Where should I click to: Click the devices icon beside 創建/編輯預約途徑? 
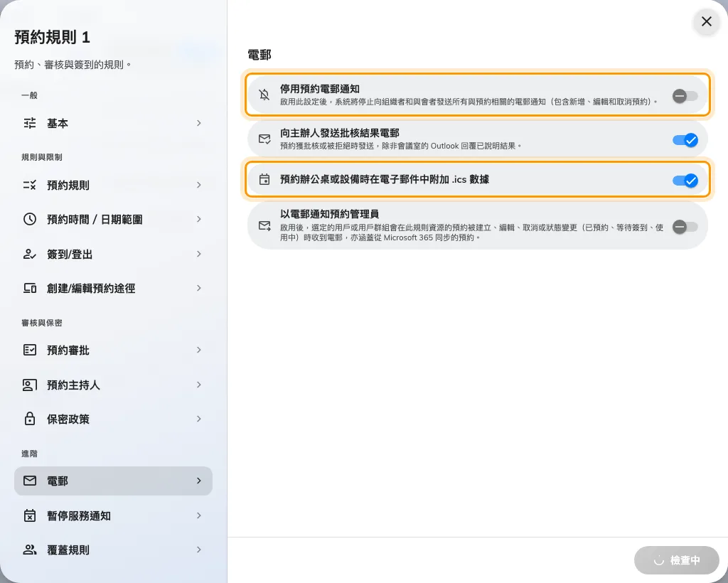click(x=30, y=288)
